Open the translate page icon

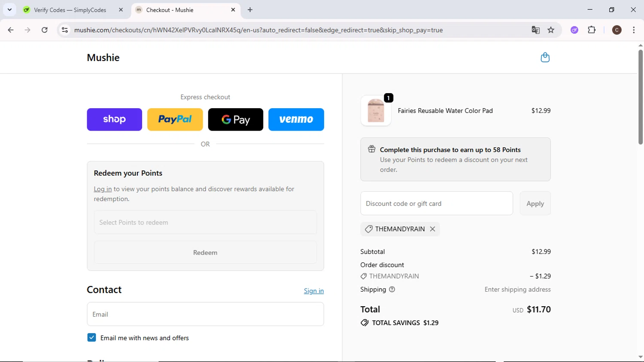click(535, 30)
